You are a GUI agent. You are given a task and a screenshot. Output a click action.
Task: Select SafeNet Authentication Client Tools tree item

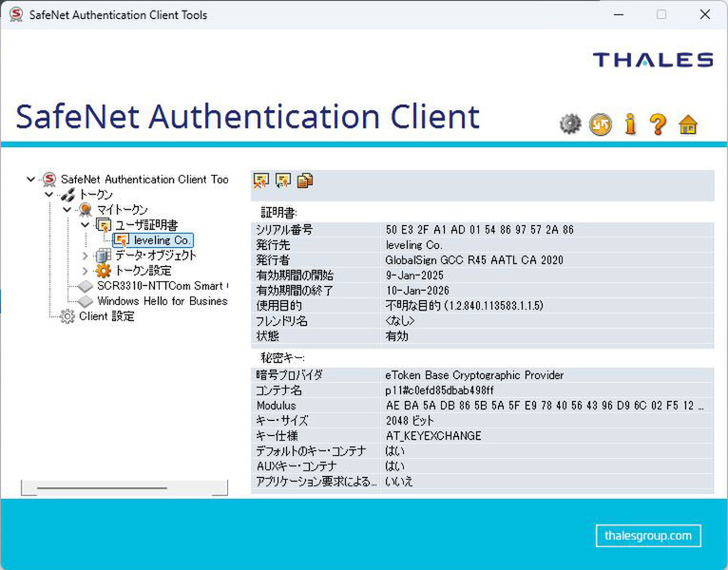point(144,180)
